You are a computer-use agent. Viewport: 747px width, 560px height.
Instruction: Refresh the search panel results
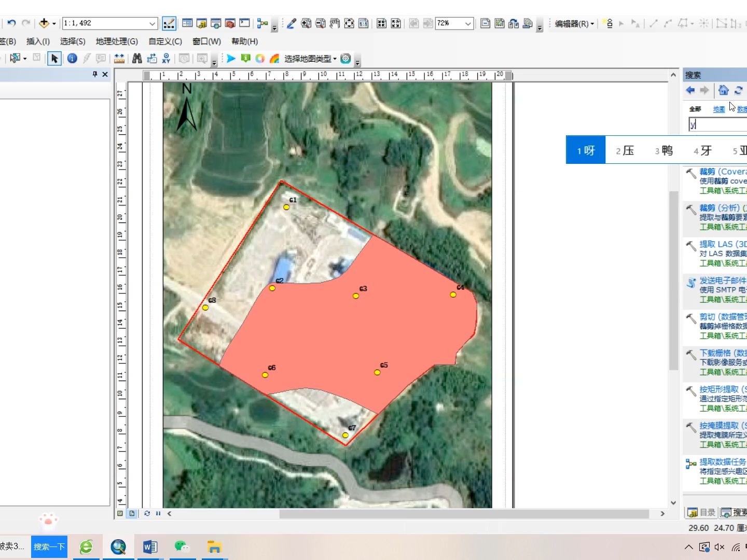739,90
